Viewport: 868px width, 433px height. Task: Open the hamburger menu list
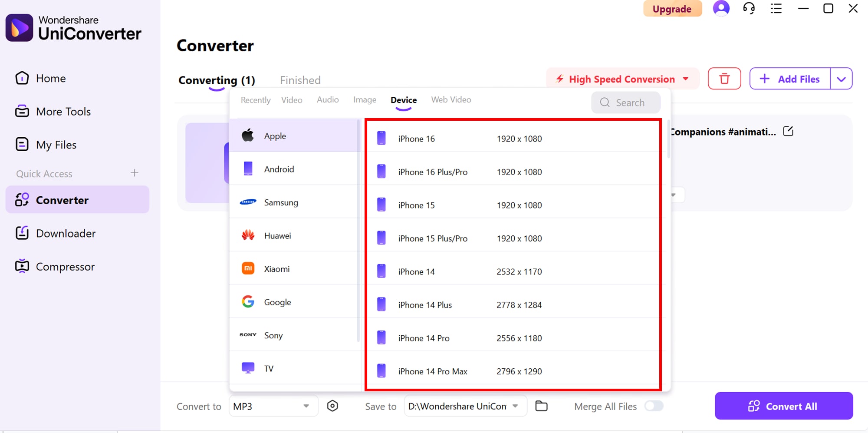coord(776,8)
